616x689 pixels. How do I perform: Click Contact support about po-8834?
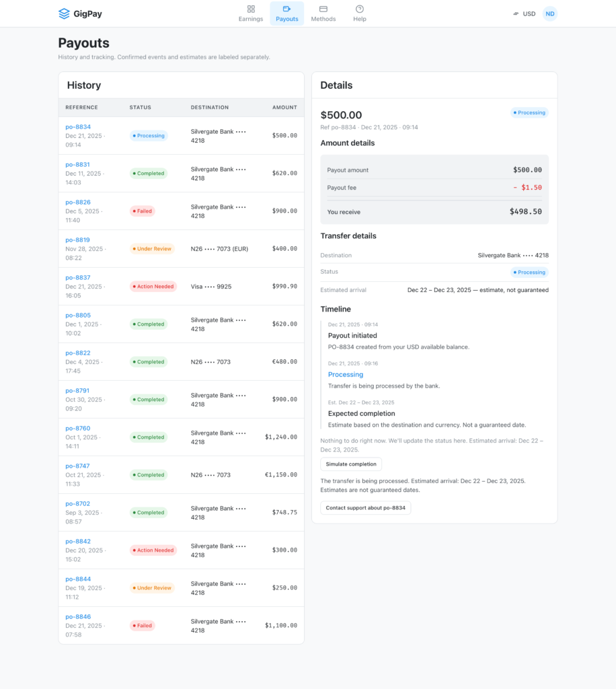365,507
